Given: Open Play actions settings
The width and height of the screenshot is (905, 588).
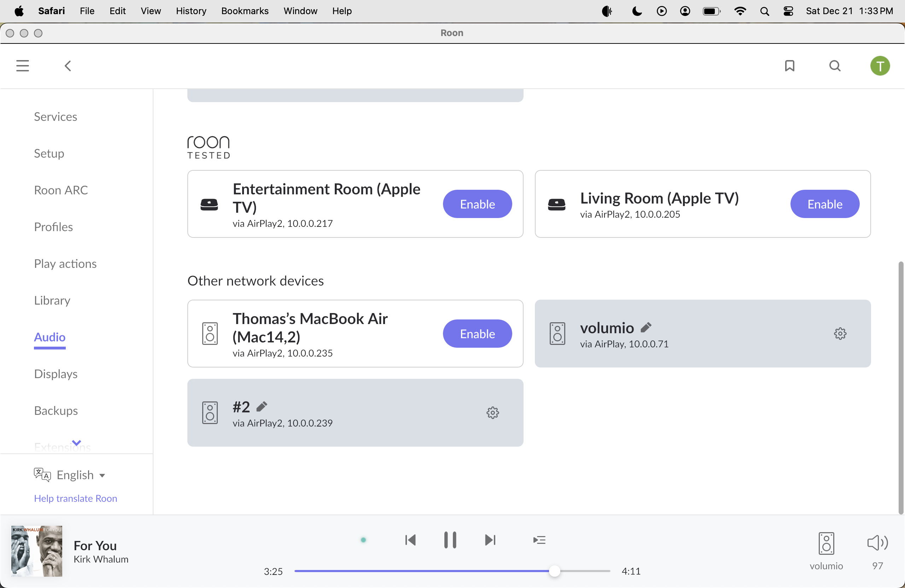Looking at the screenshot, I should [x=65, y=264].
